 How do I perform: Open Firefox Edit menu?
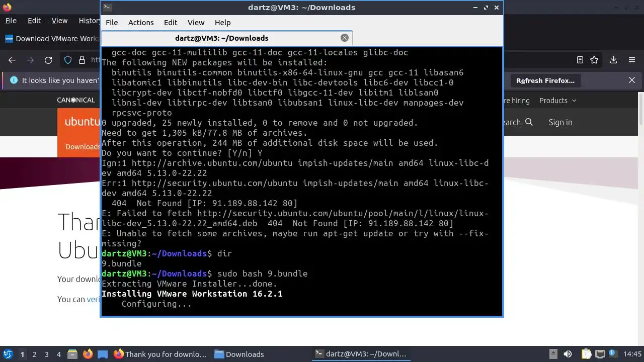point(34,21)
